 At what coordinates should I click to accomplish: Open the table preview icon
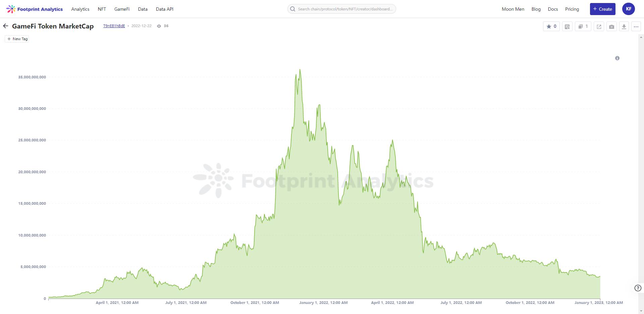click(567, 26)
